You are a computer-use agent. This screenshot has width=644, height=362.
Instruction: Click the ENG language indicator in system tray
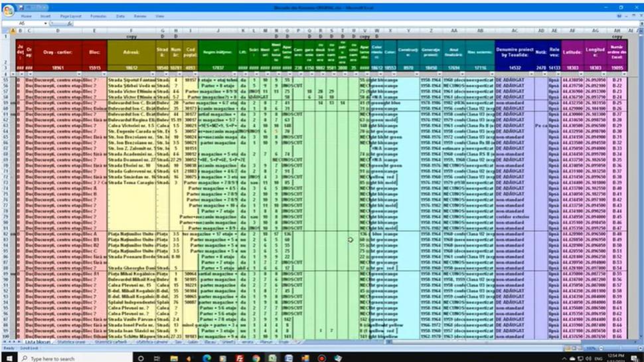(598, 359)
